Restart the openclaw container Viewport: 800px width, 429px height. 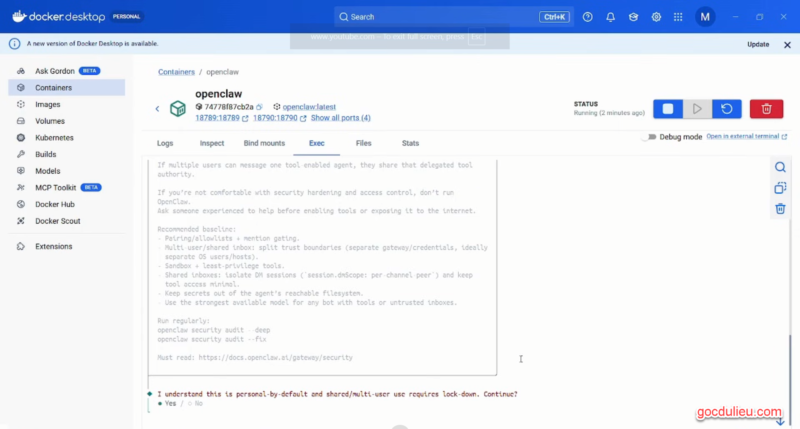726,108
